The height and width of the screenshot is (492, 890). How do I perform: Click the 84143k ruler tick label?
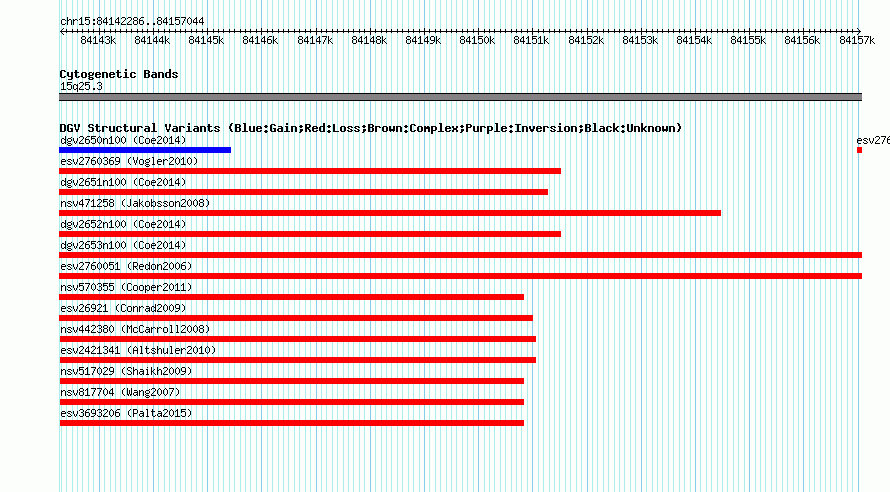pos(98,40)
